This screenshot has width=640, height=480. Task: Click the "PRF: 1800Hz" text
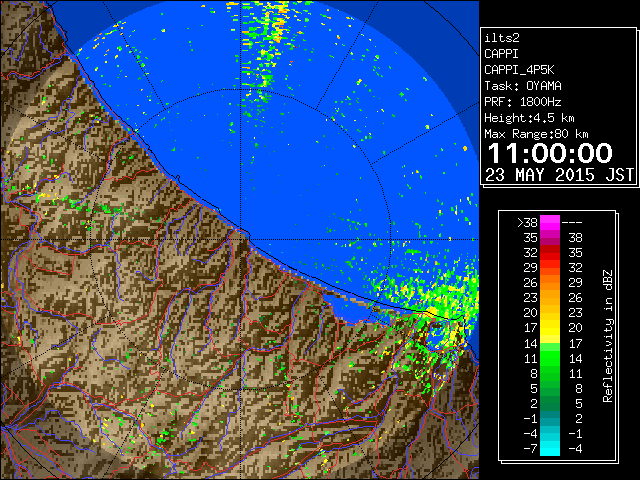tap(523, 102)
